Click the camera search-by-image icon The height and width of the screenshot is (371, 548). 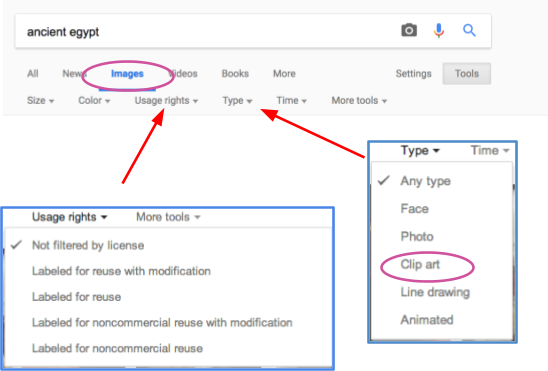click(409, 30)
